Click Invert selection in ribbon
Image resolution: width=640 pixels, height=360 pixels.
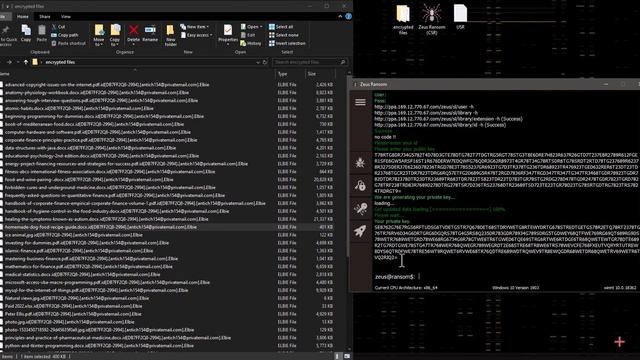(x=287, y=43)
